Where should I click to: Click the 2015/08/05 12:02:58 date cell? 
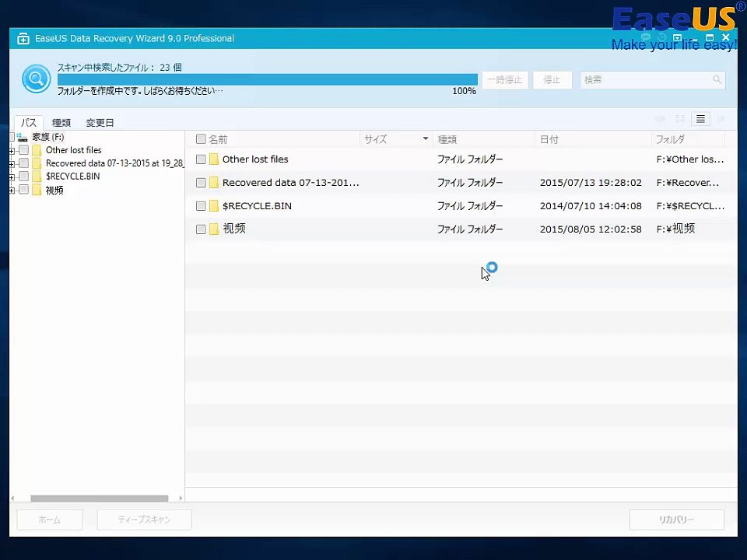point(591,229)
